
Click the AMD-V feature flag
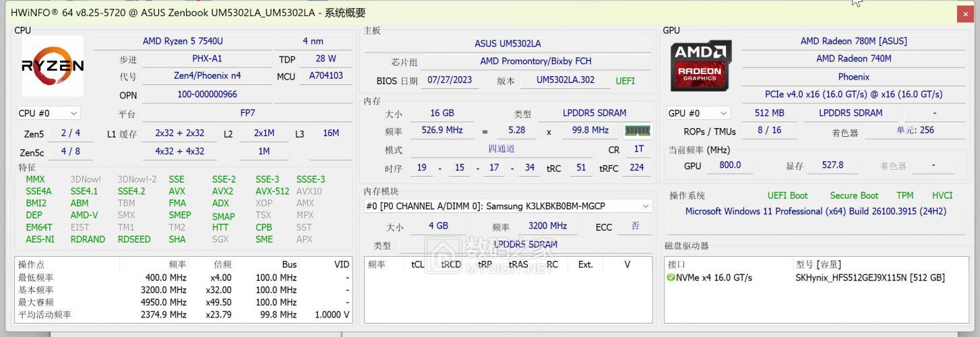click(x=84, y=215)
